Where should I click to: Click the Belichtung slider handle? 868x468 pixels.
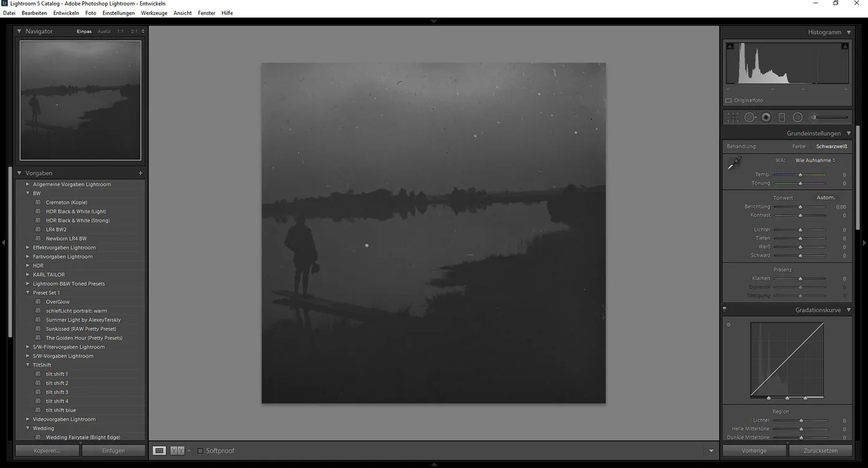tap(800, 207)
